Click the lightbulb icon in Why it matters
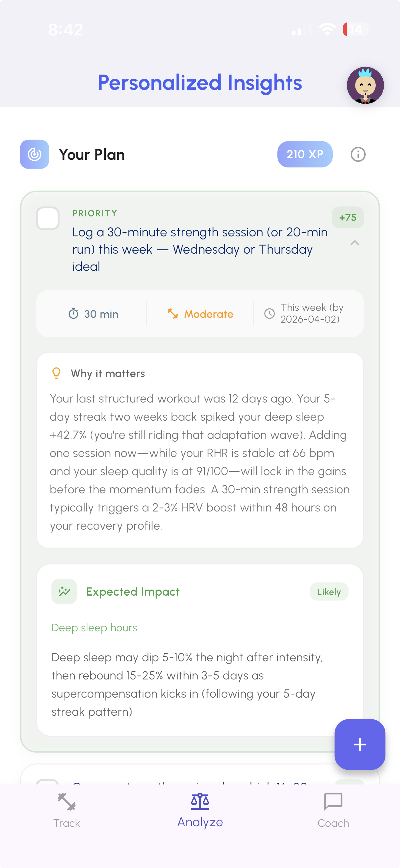Viewport: 400px width, 868px height. [56, 373]
